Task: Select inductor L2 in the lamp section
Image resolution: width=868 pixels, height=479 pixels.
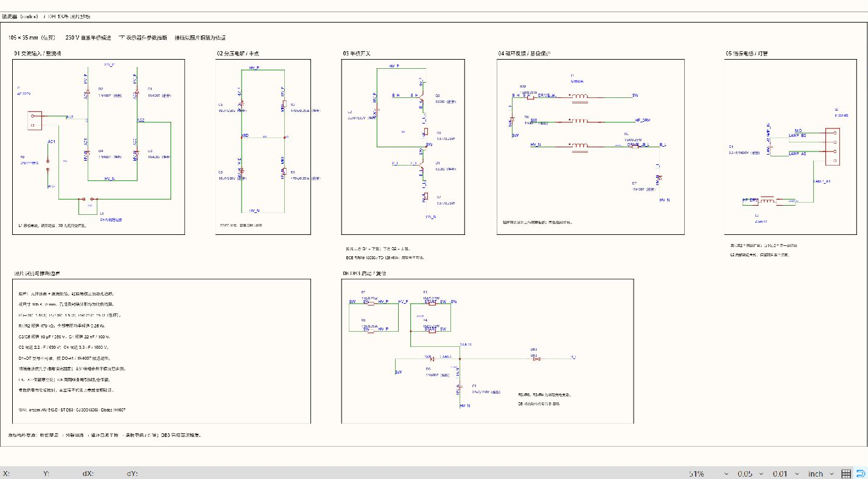Action: click(x=767, y=200)
